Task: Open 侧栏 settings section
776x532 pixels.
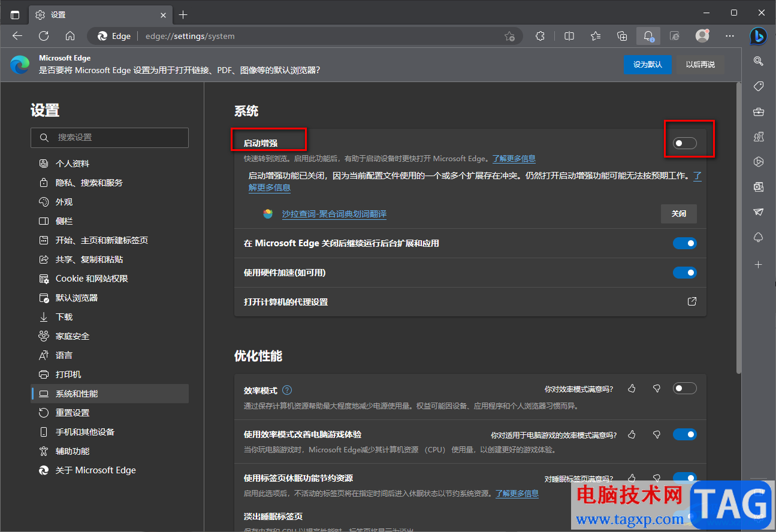Action: click(110, 221)
